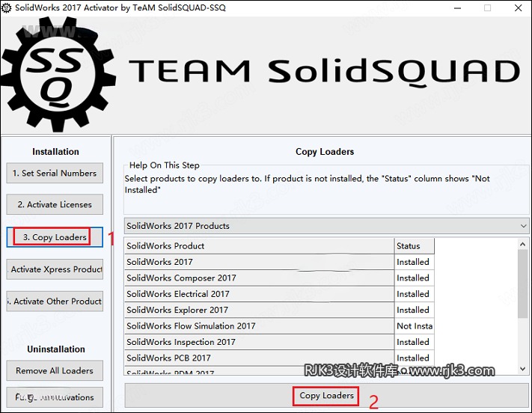
Task: Select SolidWorks Flow Simulation 2017 row
Action: point(279,325)
